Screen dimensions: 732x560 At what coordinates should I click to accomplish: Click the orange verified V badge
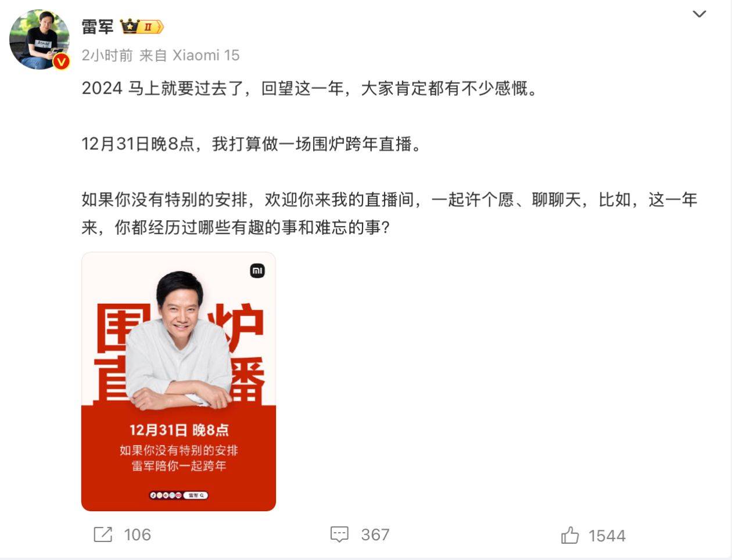61,61
